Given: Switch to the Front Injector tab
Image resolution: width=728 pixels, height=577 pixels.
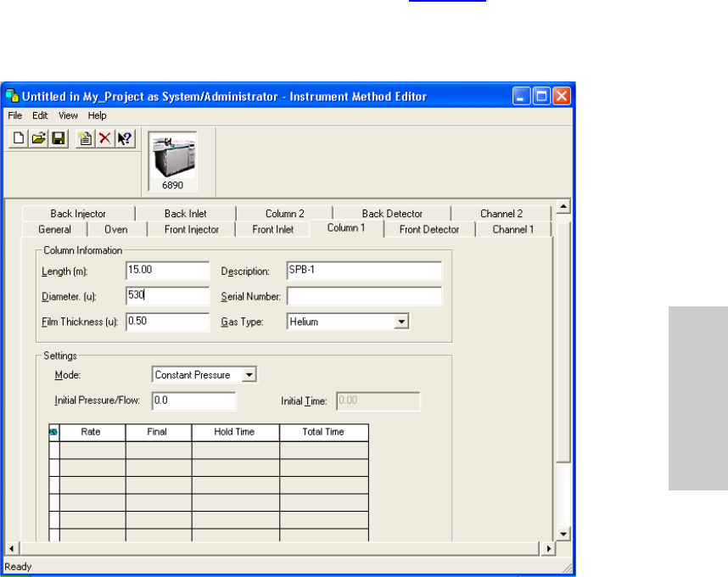Looking at the screenshot, I should (191, 229).
